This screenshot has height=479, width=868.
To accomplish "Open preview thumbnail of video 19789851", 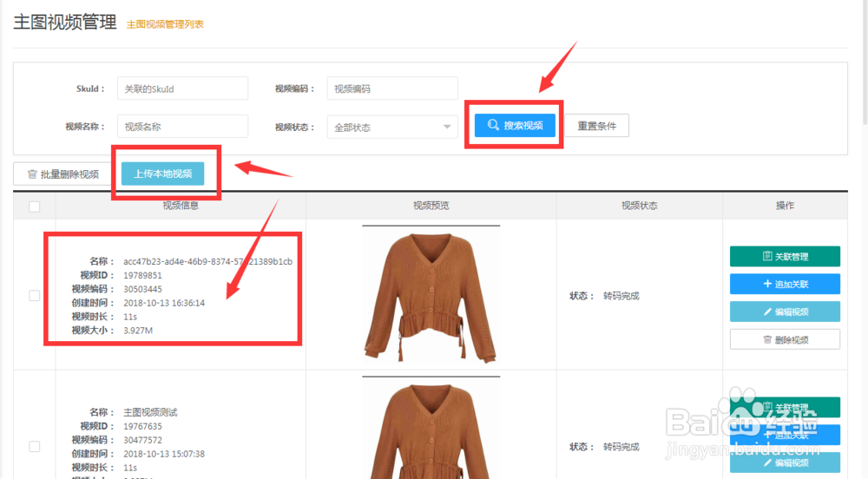I will [x=431, y=295].
